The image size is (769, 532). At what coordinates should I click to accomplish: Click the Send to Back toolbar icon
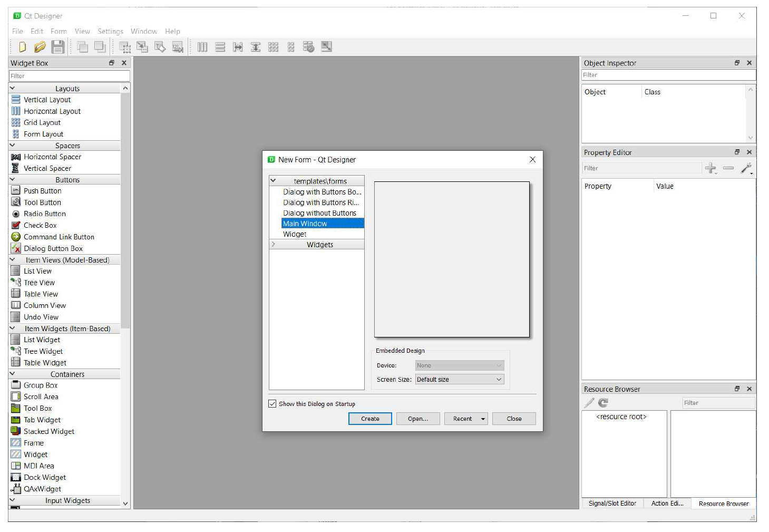pos(83,47)
